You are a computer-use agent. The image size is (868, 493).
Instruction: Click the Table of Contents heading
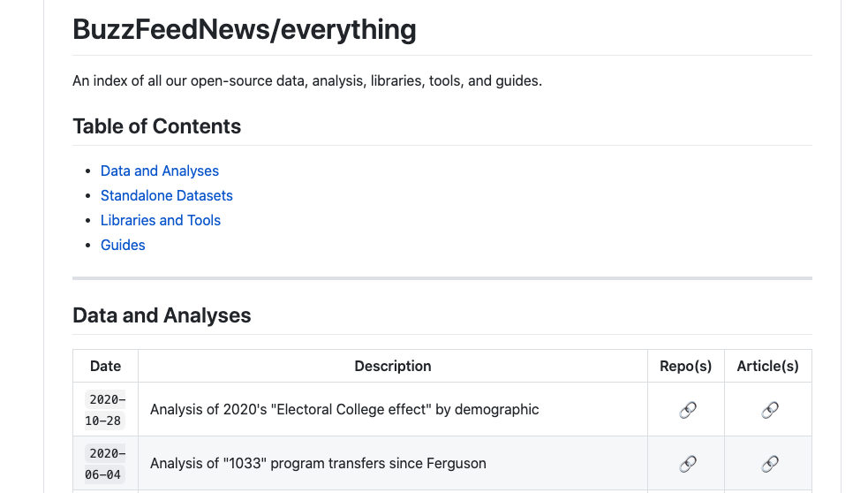tap(156, 126)
